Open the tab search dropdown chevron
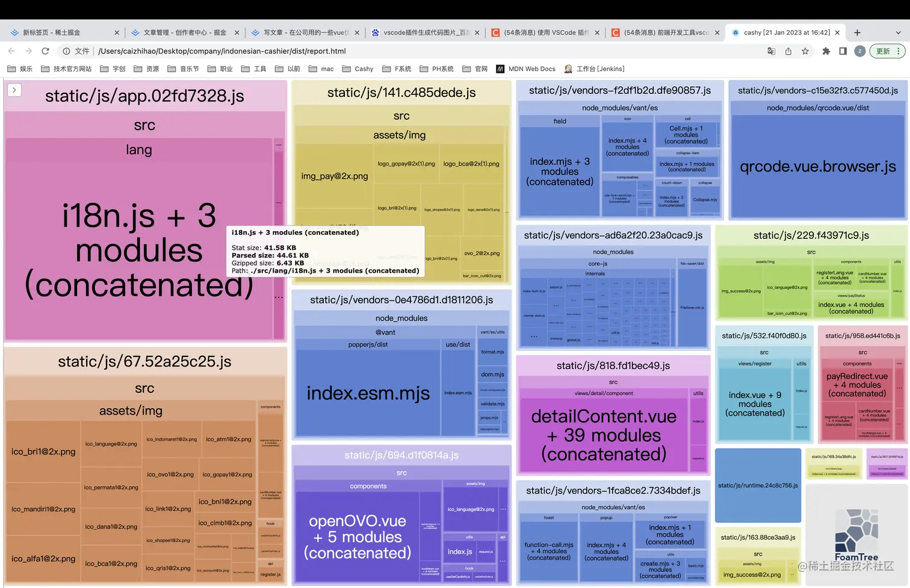910x588 pixels. coord(898,32)
